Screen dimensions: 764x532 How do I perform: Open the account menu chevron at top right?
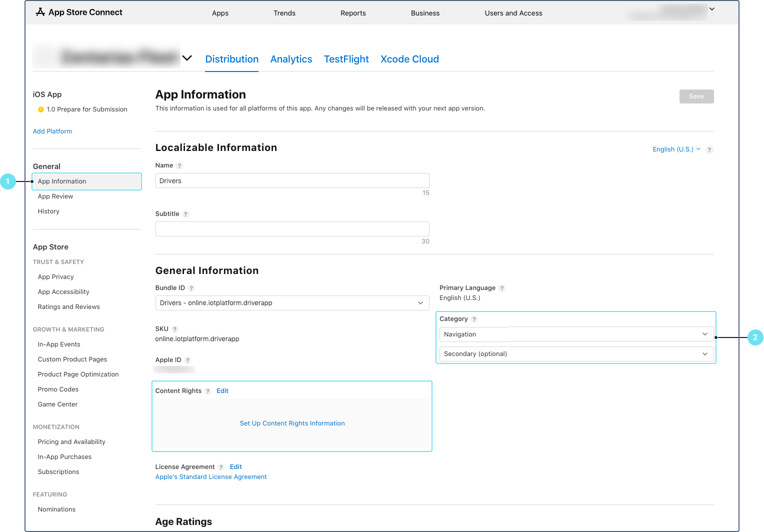(x=712, y=9)
